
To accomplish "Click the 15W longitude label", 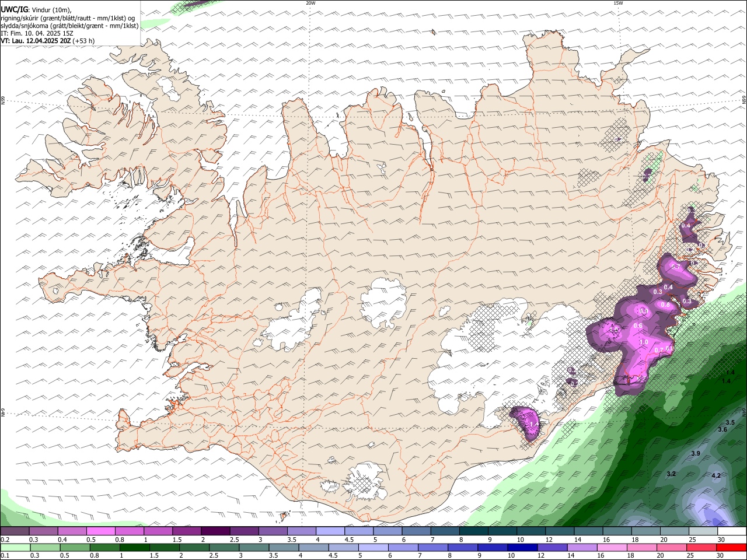I will pyautogui.click(x=618, y=3).
